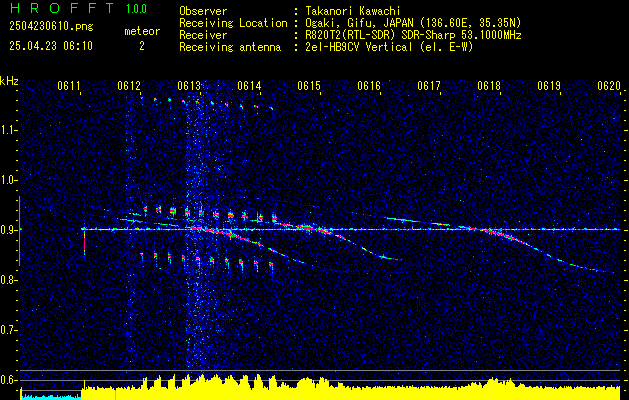Image resolution: width=629 pixels, height=400 pixels.
Task: Click the Receiving Location field label
Action: [x=233, y=23]
